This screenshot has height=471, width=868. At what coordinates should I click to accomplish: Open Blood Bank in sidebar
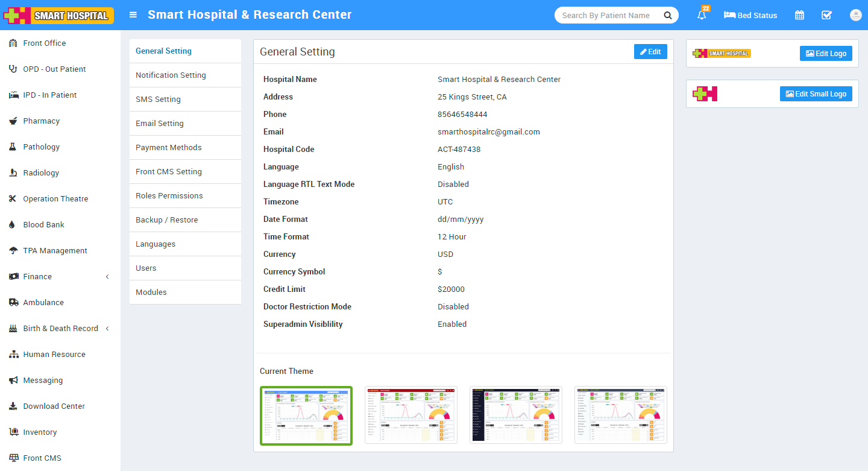[x=43, y=225]
